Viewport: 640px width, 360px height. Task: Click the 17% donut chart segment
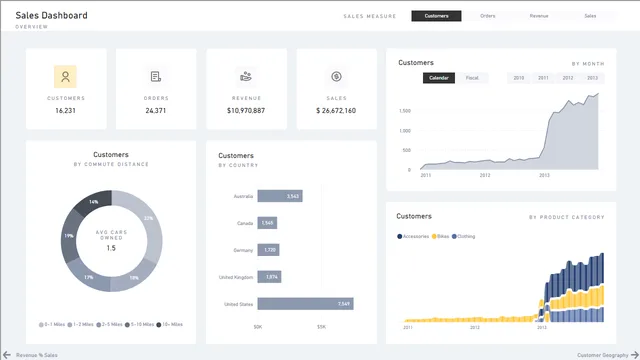click(89, 277)
